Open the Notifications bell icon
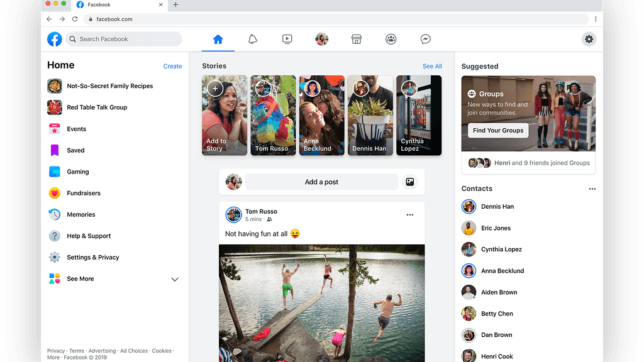The image size is (644, 362). (253, 40)
